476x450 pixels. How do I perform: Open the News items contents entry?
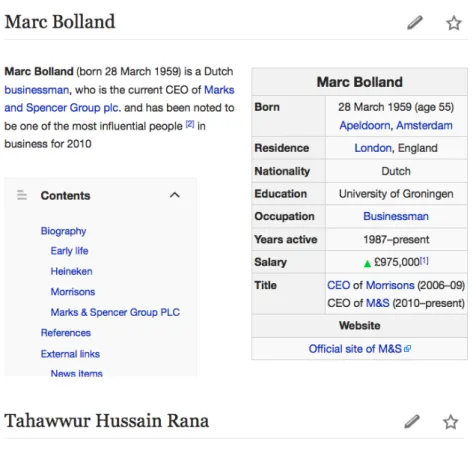(76, 373)
